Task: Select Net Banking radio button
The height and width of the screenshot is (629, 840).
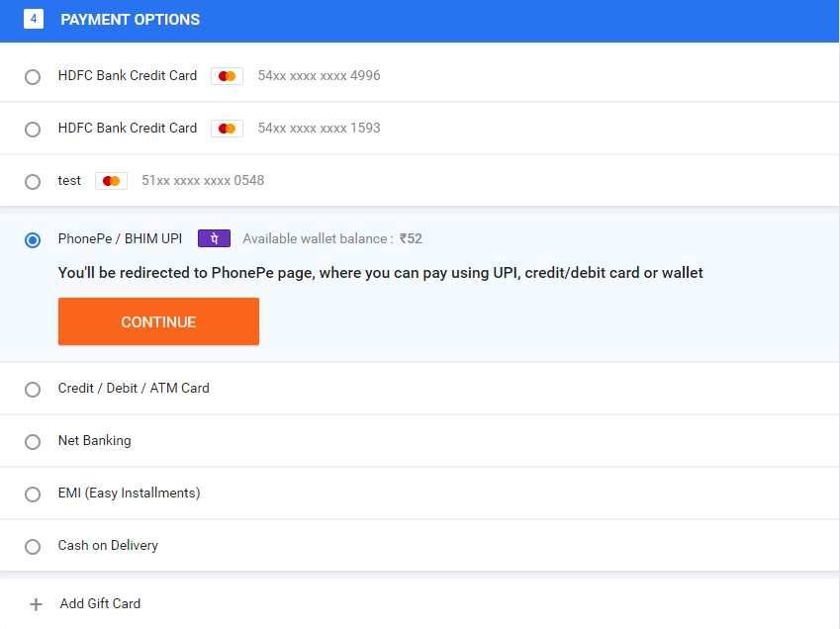Action: click(x=33, y=442)
